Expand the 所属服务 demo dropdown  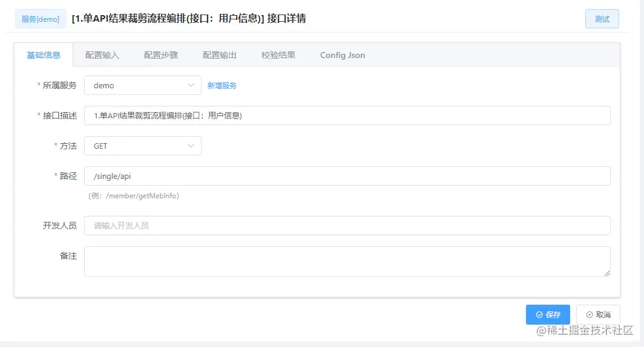coord(143,85)
